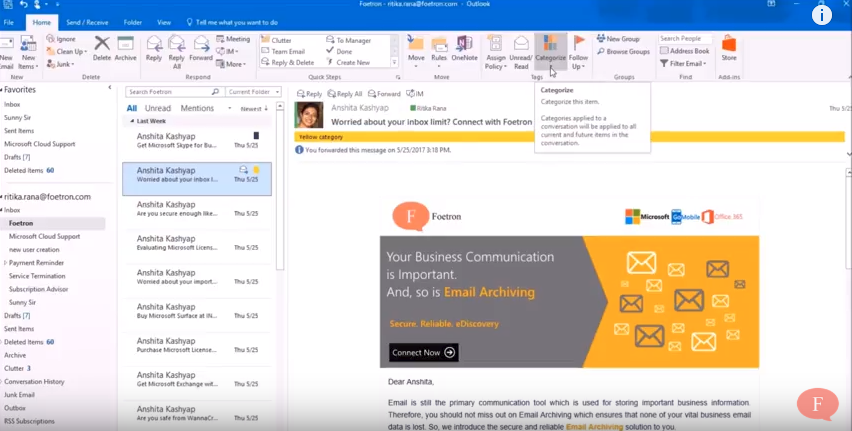
Task: Filter the list by Unread
Action: point(158,108)
